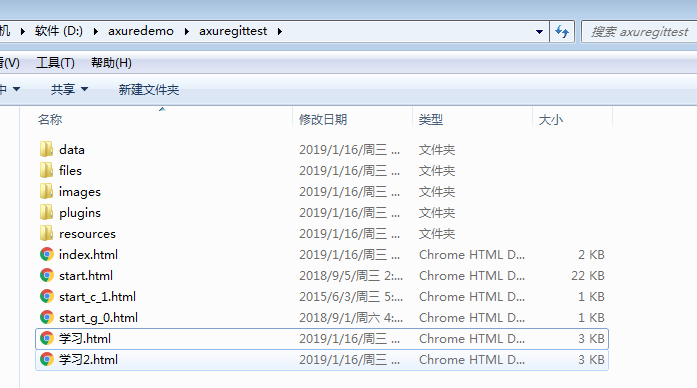Navigate to axuredemo in breadcrumb
Viewport: 697px width, 388px height.
click(141, 31)
